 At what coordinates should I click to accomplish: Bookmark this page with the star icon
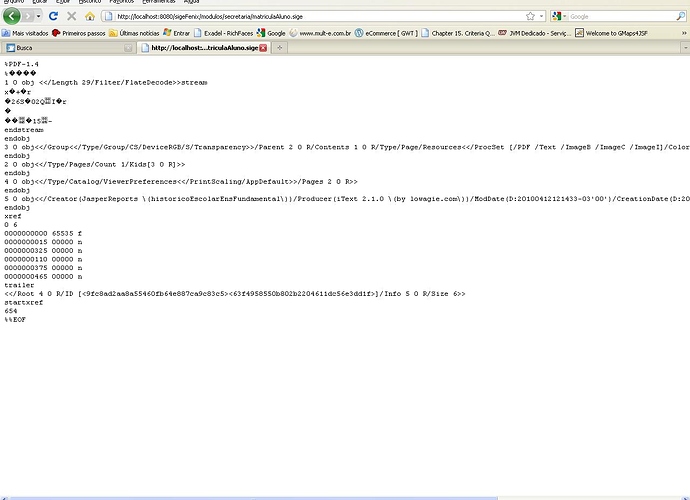(x=530, y=16)
